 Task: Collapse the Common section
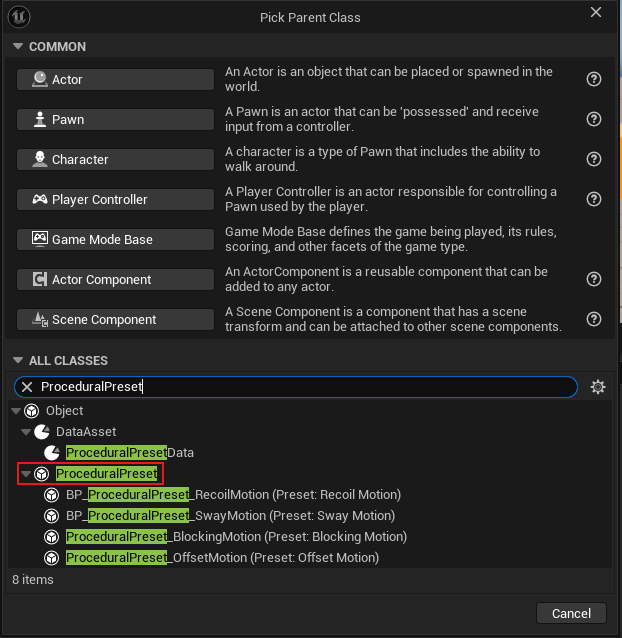(x=17, y=47)
